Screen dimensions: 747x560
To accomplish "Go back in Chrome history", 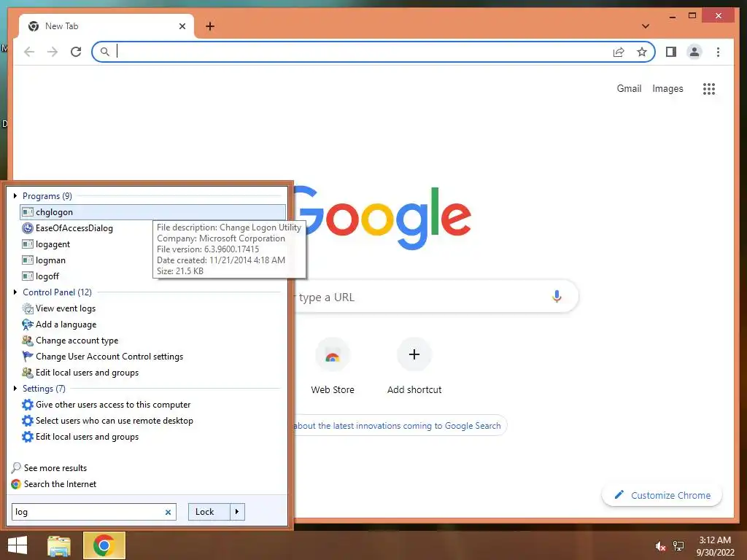I will pyautogui.click(x=29, y=52).
